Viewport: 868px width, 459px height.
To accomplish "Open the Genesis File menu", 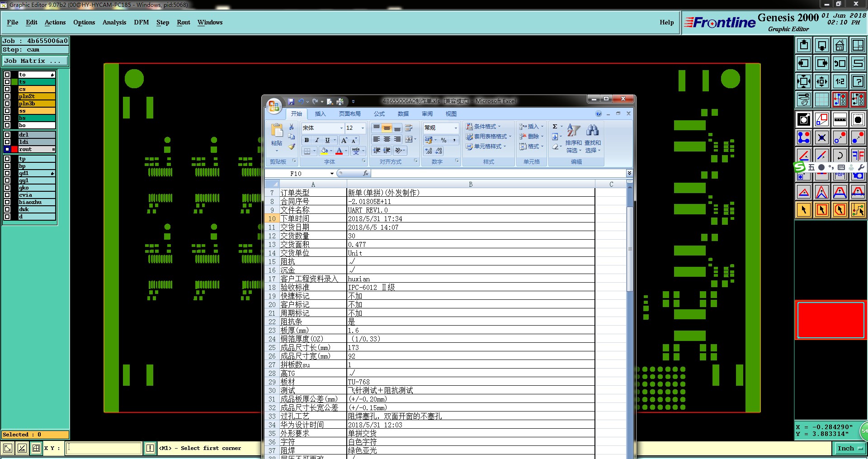I will click(x=13, y=22).
